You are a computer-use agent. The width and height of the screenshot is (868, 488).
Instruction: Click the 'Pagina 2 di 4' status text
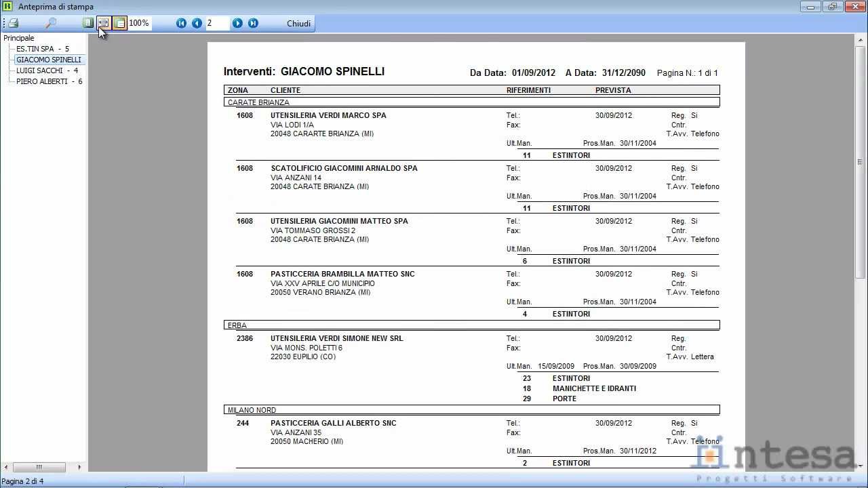tap(23, 481)
